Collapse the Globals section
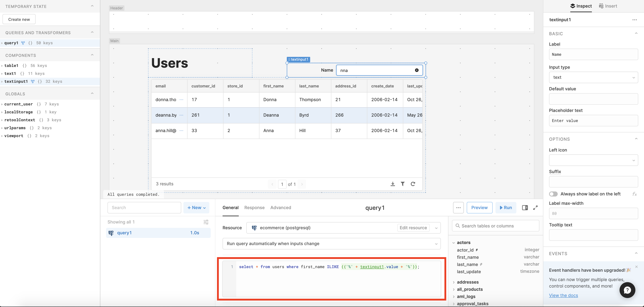The height and width of the screenshot is (307, 644). pos(92,94)
